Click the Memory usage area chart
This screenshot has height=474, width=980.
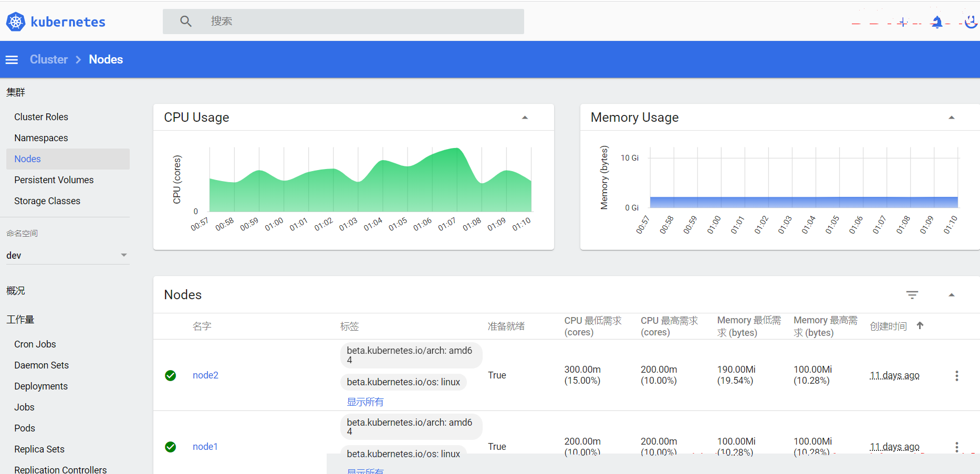804,202
